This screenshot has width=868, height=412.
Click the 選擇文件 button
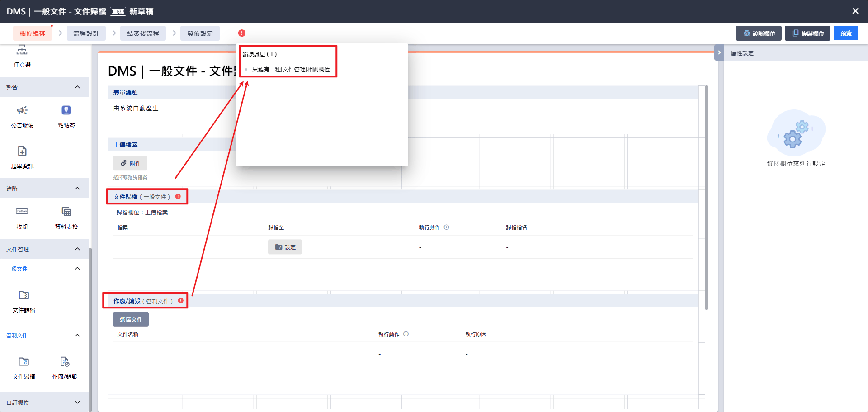pyautogui.click(x=131, y=319)
